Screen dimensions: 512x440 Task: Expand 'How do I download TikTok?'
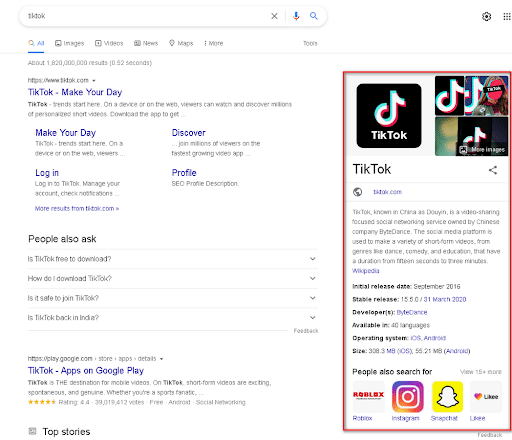pos(173,279)
